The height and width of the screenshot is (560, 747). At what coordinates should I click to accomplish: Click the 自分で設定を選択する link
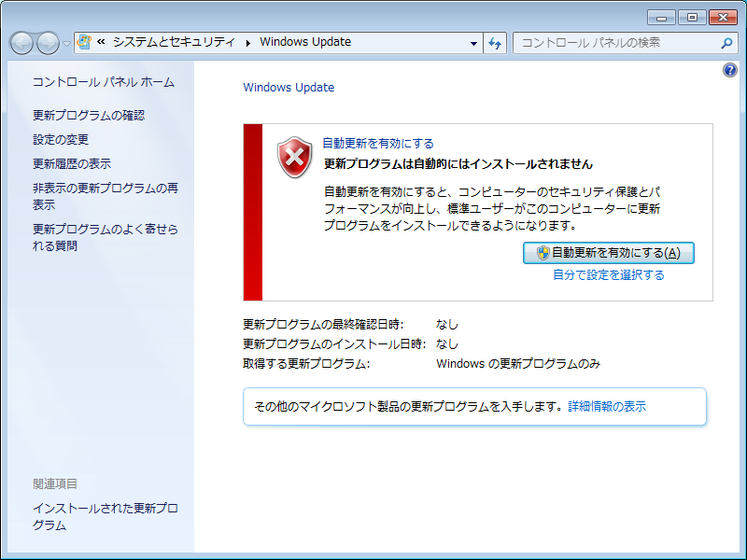click(x=609, y=274)
